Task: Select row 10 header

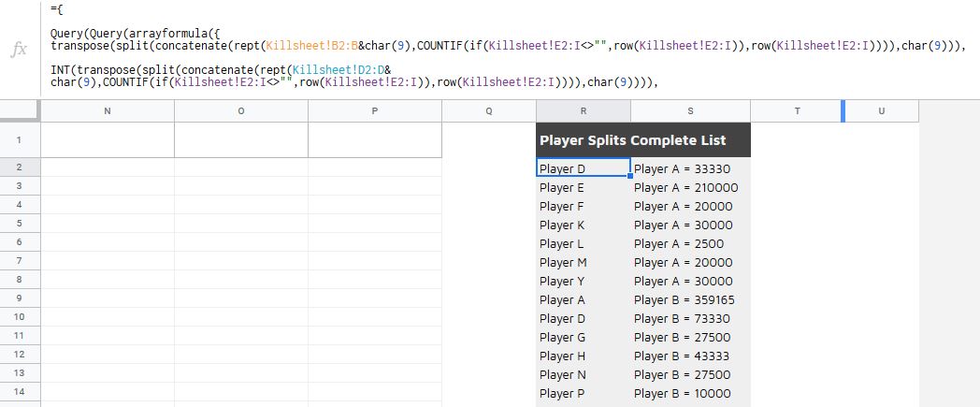Action: click(x=20, y=317)
